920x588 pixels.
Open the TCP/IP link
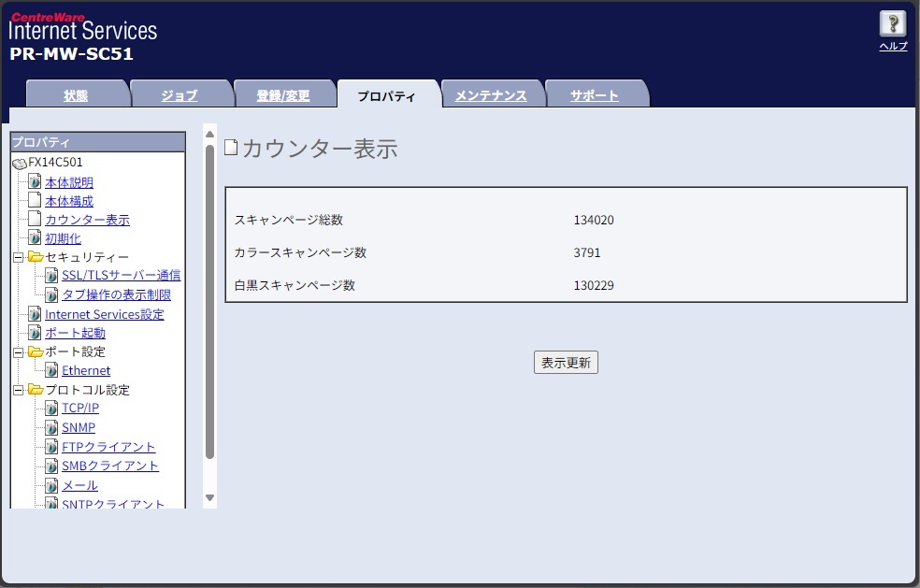[x=80, y=408]
